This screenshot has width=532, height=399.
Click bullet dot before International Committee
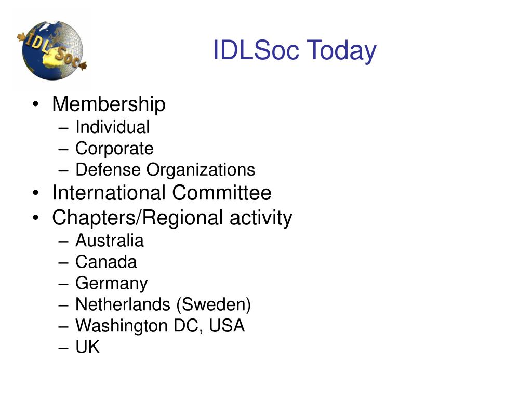coord(36,193)
